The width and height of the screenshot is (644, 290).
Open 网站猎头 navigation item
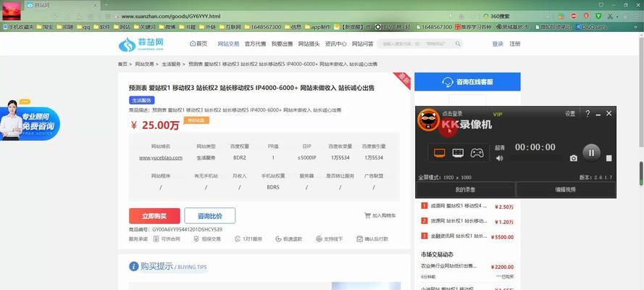309,44
